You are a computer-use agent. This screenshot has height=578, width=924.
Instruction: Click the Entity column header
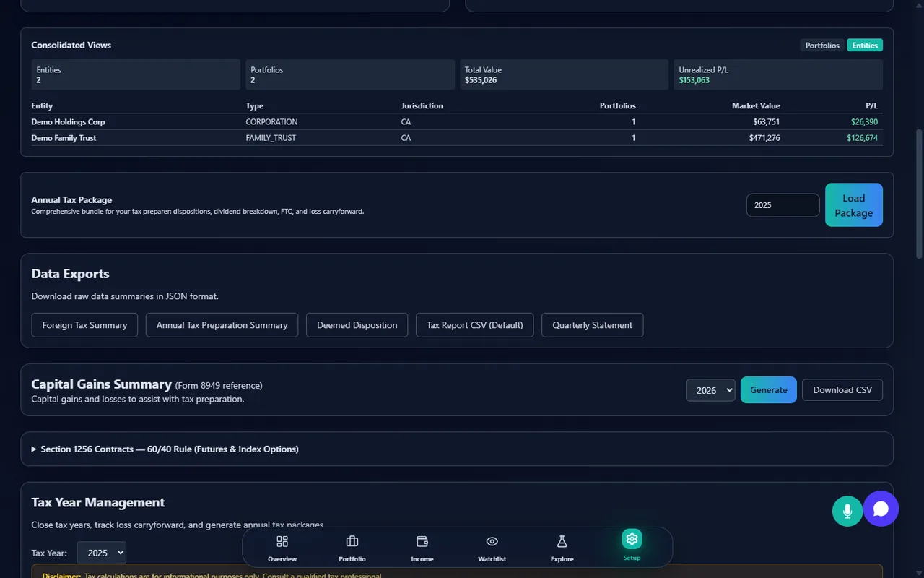(x=42, y=106)
